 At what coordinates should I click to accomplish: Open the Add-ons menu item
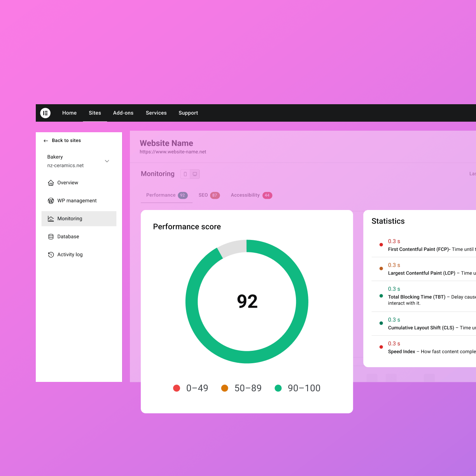[x=123, y=113]
